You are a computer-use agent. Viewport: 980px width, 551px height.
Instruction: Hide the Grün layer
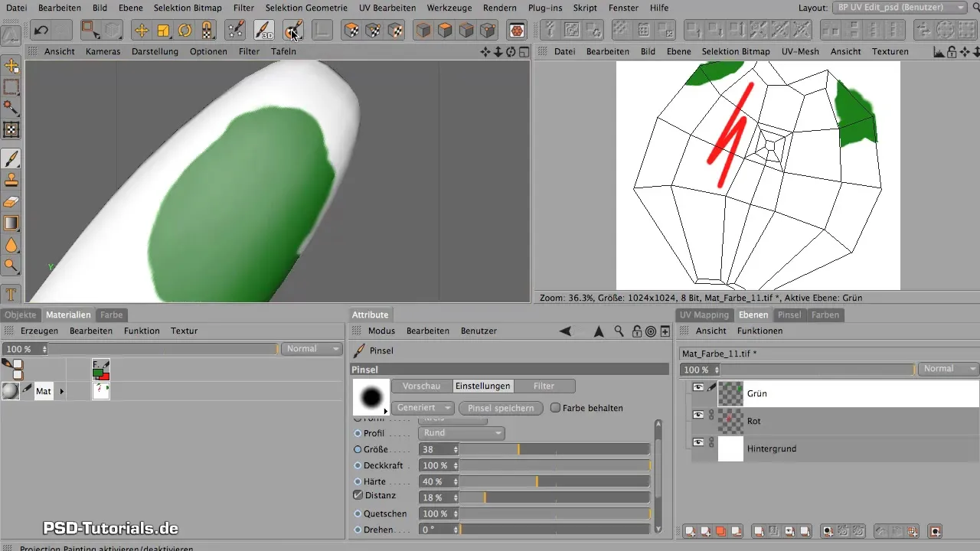(697, 388)
